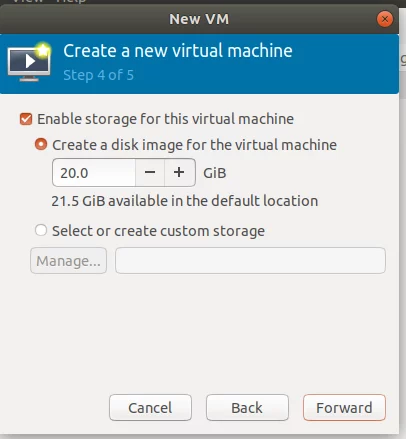
Task: Click the 21.5 GiB available text
Action: pos(185,201)
